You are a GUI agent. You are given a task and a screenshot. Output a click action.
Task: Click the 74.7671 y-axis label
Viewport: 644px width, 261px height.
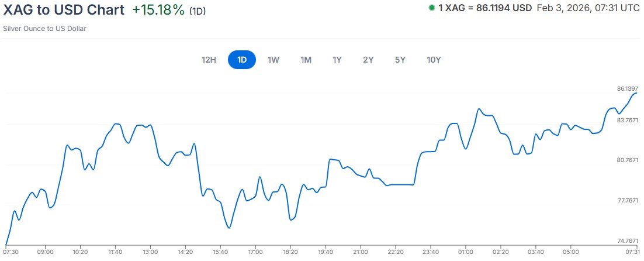click(628, 241)
